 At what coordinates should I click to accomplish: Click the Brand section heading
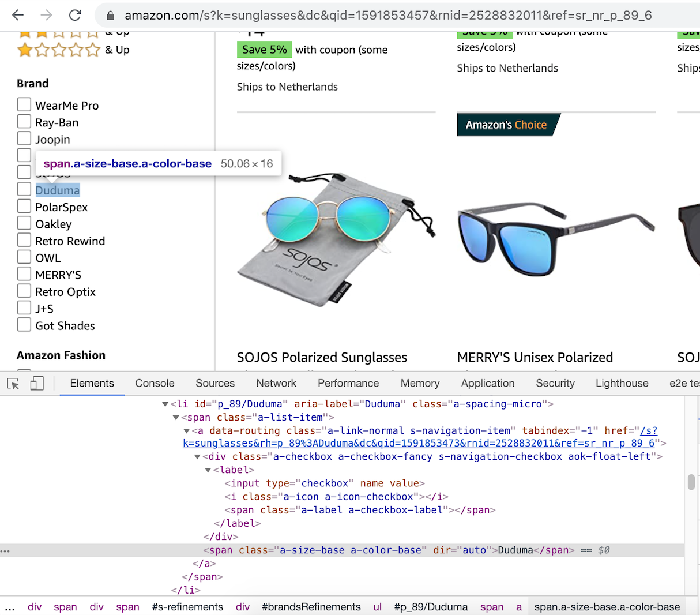33,84
